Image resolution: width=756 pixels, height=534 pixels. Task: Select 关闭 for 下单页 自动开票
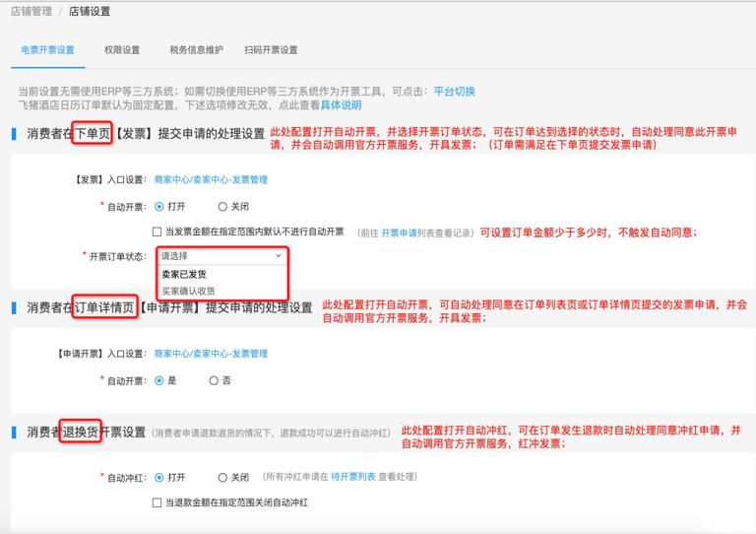point(222,207)
